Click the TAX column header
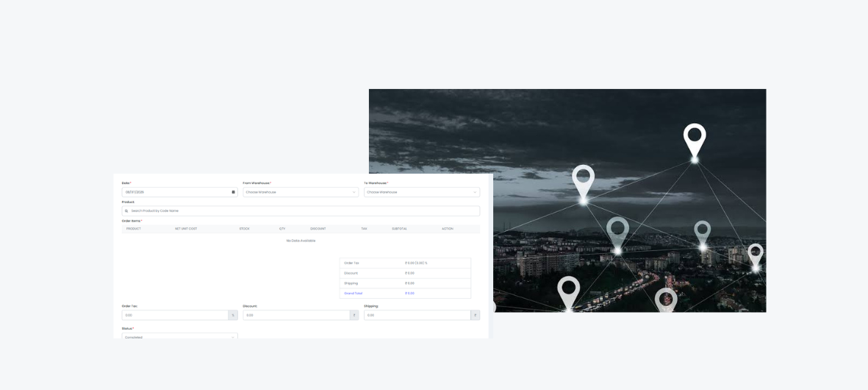Viewport: 868px width, 390px height. (x=365, y=229)
